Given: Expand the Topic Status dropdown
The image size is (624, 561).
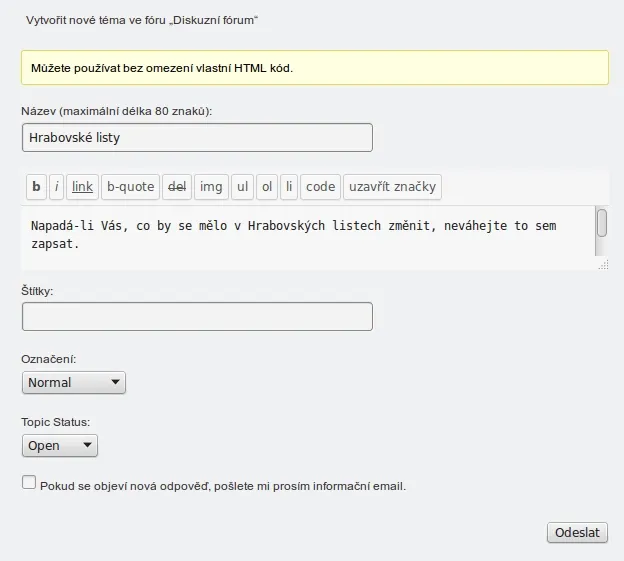Looking at the screenshot, I should point(60,446).
